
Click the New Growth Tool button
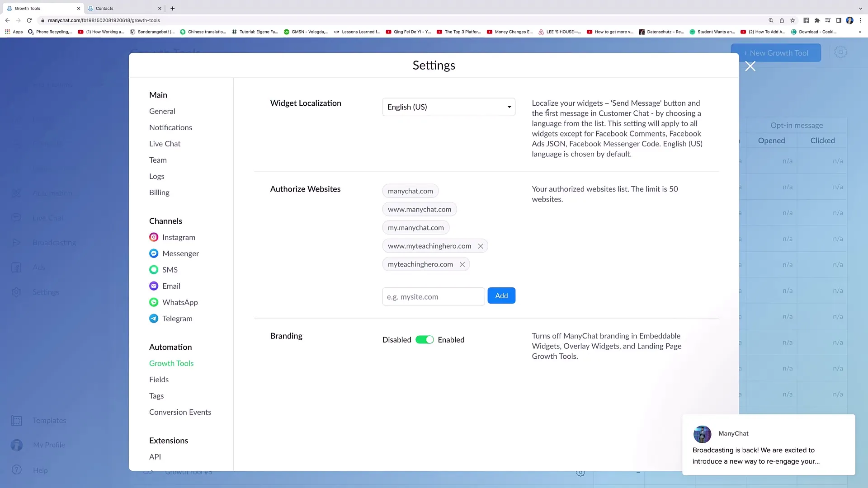776,53
